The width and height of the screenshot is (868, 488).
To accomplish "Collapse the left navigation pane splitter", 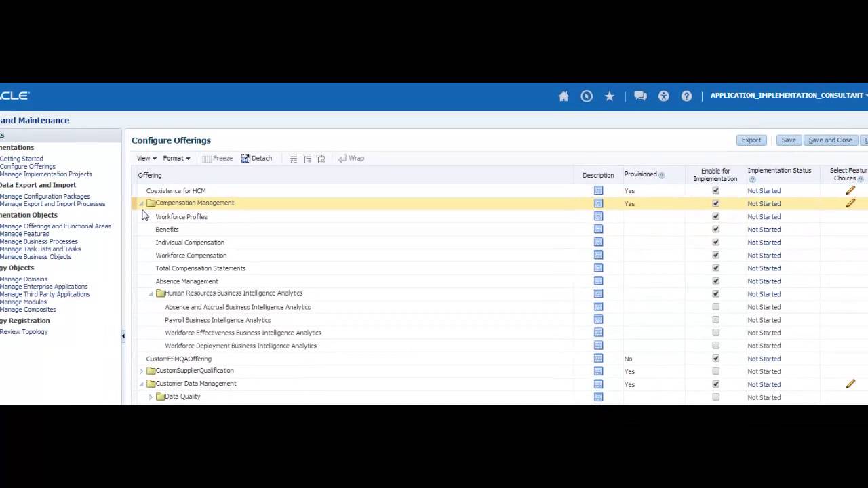I will 123,335.
